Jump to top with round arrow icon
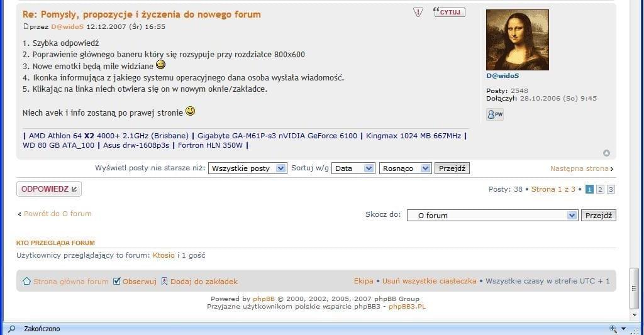644x335 pixels. pos(607,153)
